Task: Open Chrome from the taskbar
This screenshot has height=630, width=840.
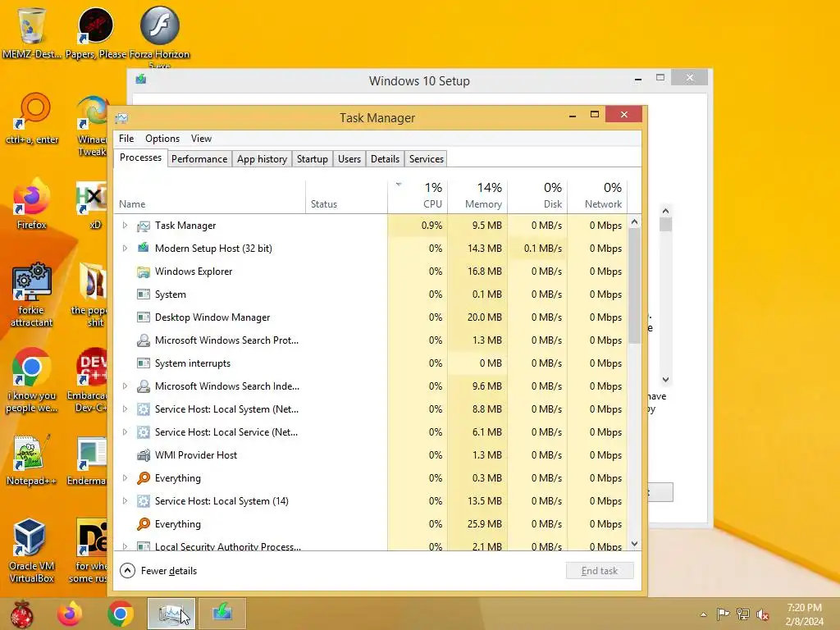Action: (x=120, y=614)
